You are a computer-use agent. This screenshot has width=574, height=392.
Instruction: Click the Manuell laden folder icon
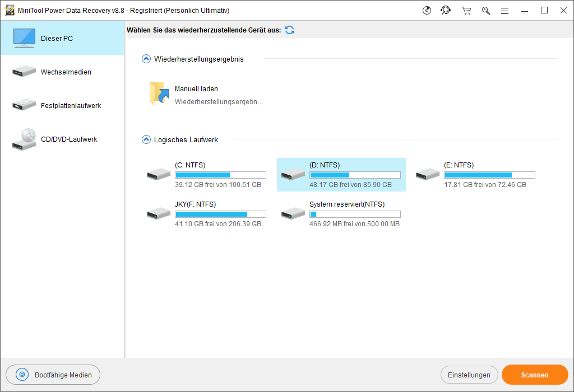pyautogui.click(x=159, y=94)
